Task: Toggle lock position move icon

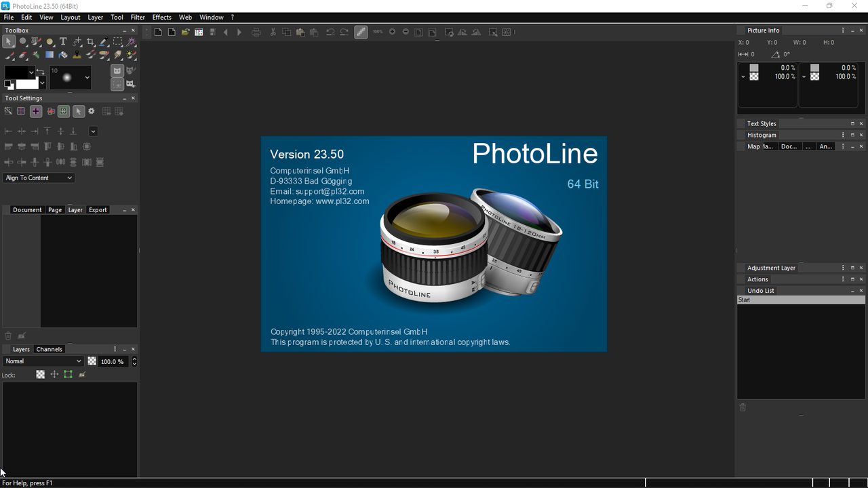Action: click(54, 374)
